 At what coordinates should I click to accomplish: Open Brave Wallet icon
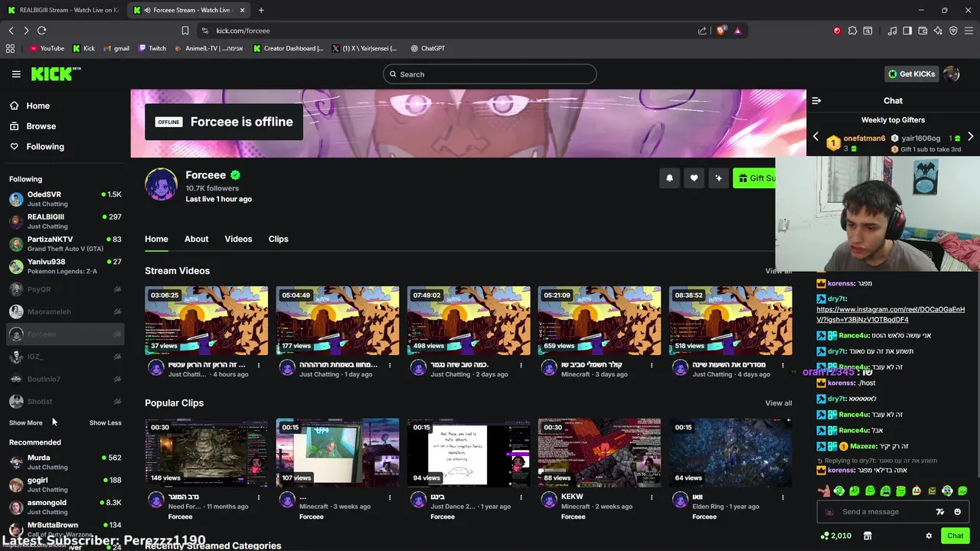click(923, 31)
